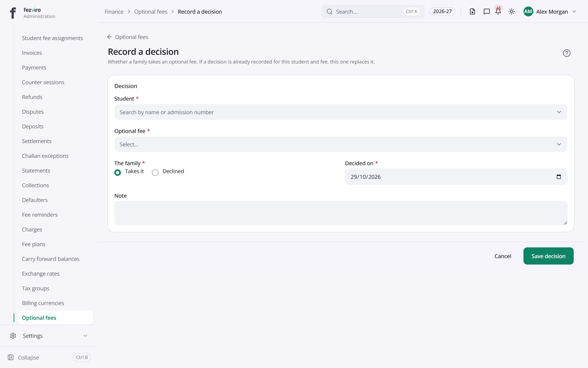Toggle the light/dark theme sun icon
Screen dimensions: 588x368
[512, 11]
